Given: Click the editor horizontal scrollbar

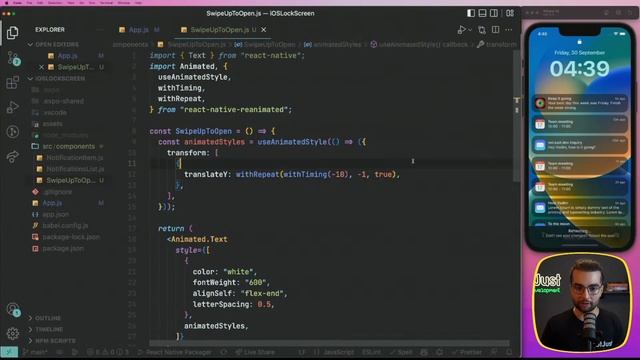Looking at the screenshot, I should click(x=329, y=343).
